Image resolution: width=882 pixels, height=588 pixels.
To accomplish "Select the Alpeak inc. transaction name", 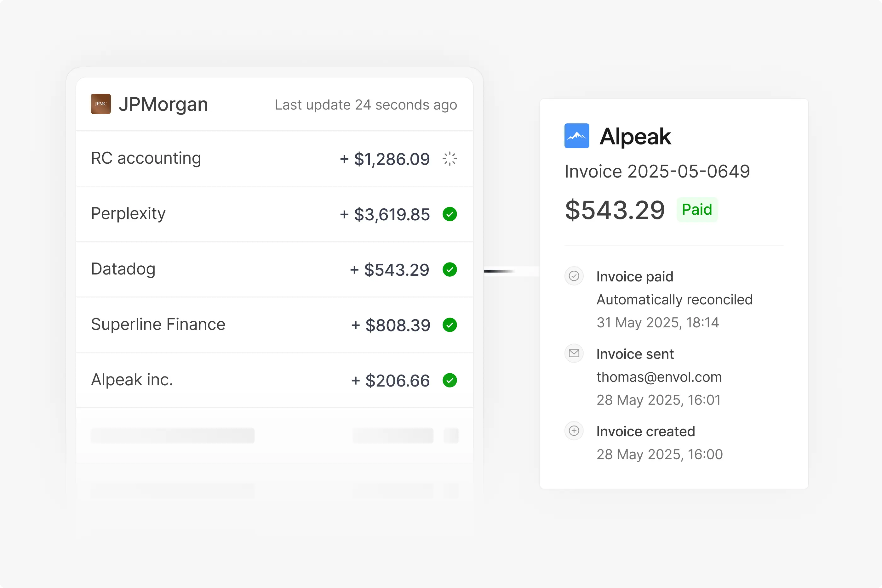I will (132, 380).
